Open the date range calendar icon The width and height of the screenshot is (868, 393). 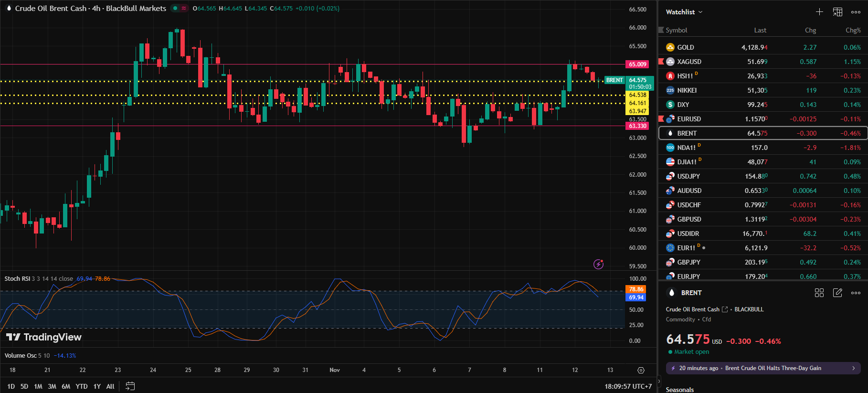[130, 386]
